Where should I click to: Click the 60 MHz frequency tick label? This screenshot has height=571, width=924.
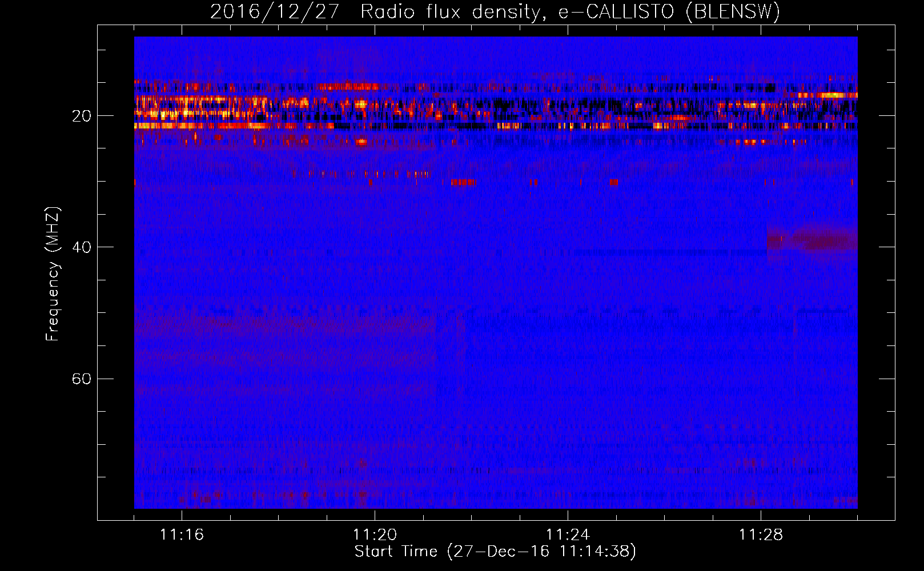coord(81,379)
